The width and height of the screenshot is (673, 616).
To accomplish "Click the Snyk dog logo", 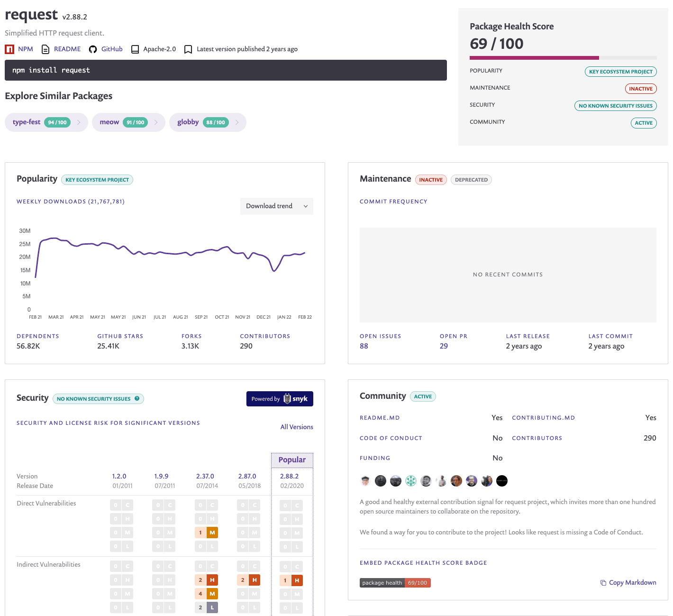I will tap(287, 399).
